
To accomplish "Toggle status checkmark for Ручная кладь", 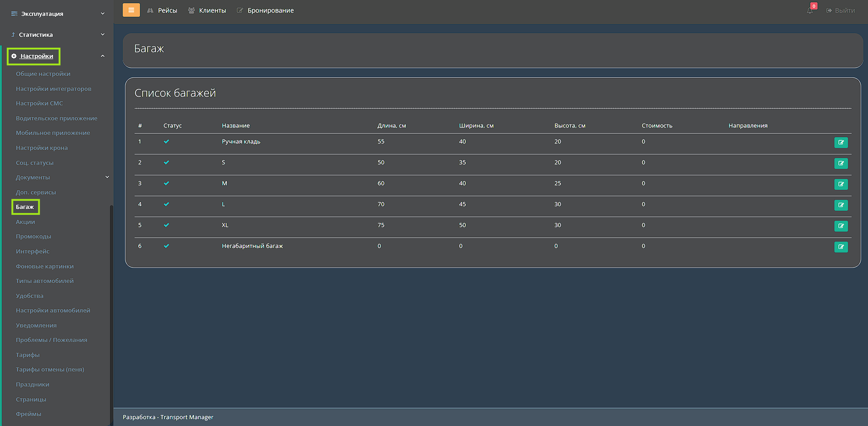I will coord(166,142).
